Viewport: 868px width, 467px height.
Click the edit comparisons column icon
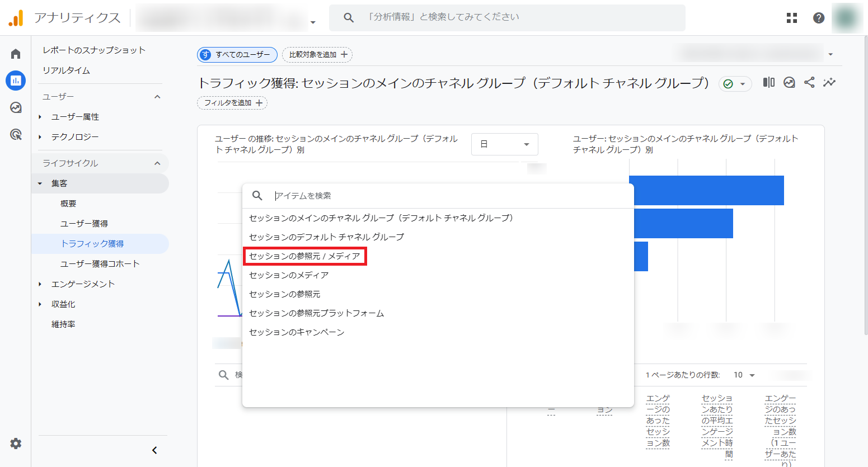(769, 83)
